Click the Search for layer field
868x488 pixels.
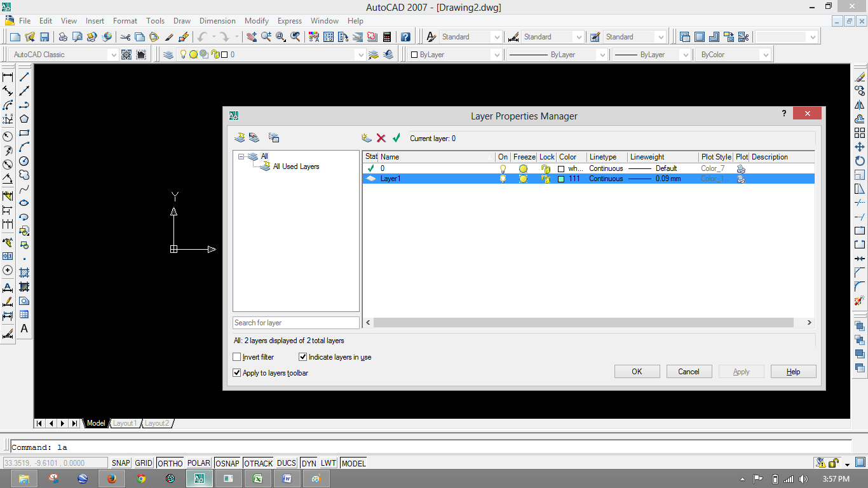(296, 323)
